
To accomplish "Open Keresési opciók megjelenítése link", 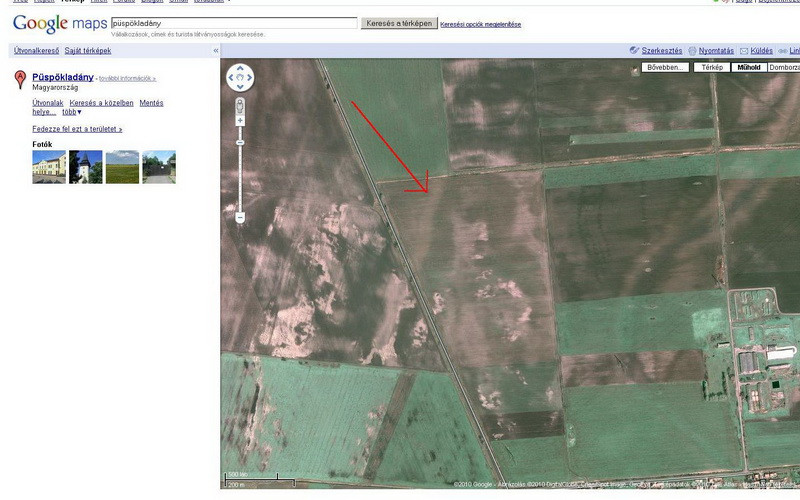I will 481,24.
